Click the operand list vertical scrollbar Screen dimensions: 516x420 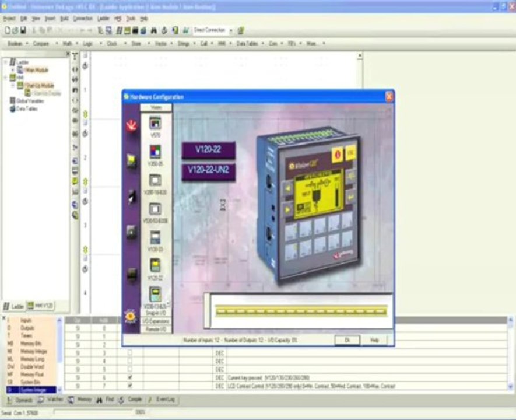[59, 355]
